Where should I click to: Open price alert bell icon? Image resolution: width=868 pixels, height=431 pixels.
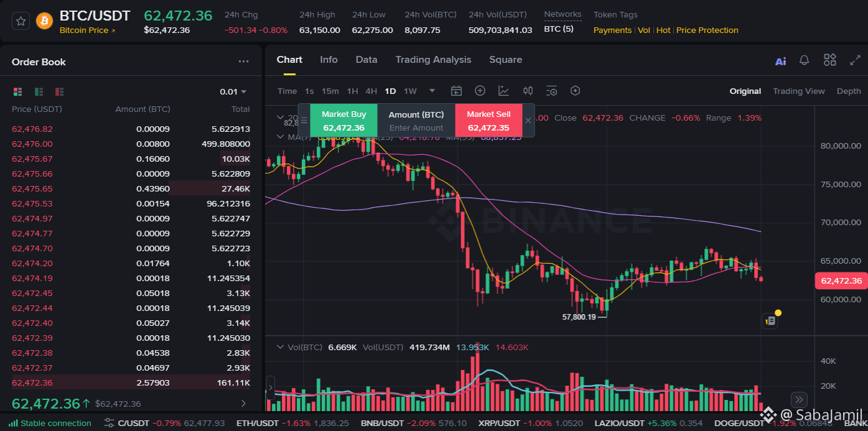click(x=805, y=60)
